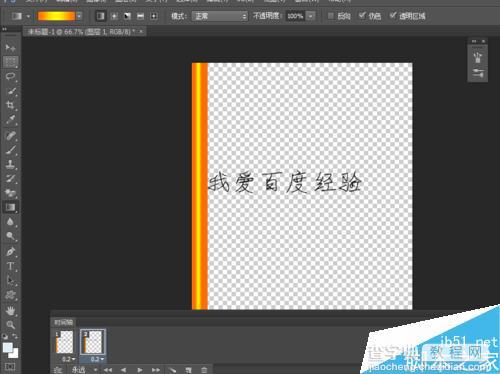Edit the opacity 100% field
This screenshot has width=500, height=374.
[295, 16]
